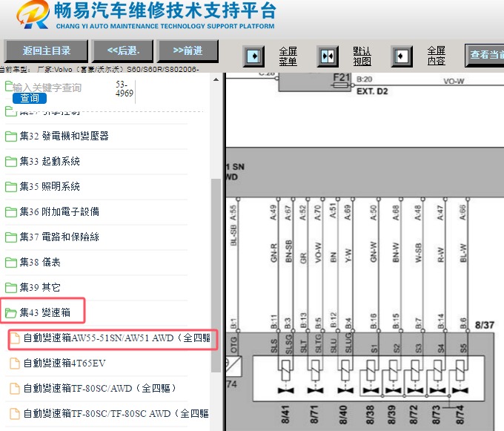The width and height of the screenshot is (504, 431).
Task: Click the platform logo at top left
Action: [33, 16]
